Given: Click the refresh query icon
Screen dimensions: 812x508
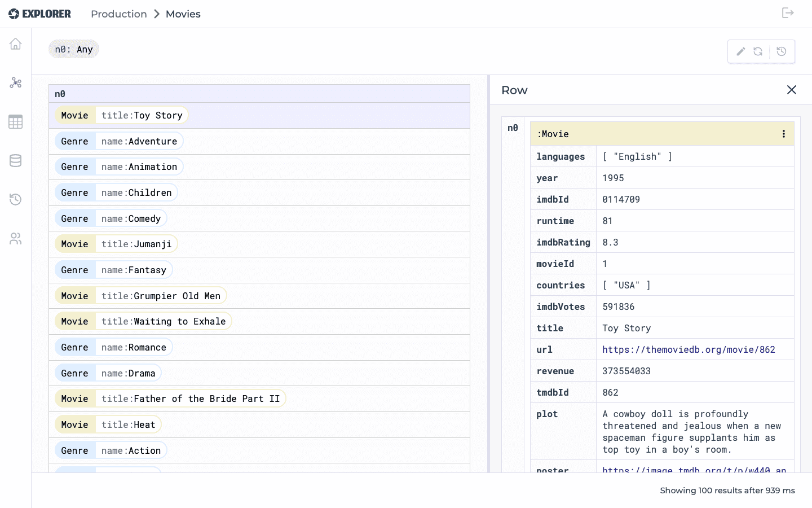Looking at the screenshot, I should (x=758, y=51).
